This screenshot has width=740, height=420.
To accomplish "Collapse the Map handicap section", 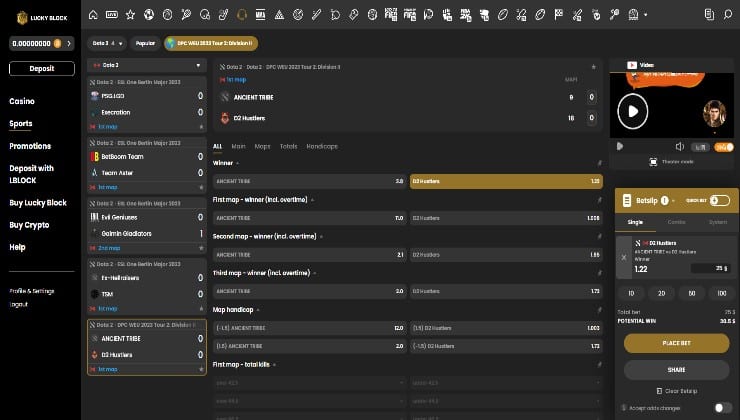I will click(258, 310).
